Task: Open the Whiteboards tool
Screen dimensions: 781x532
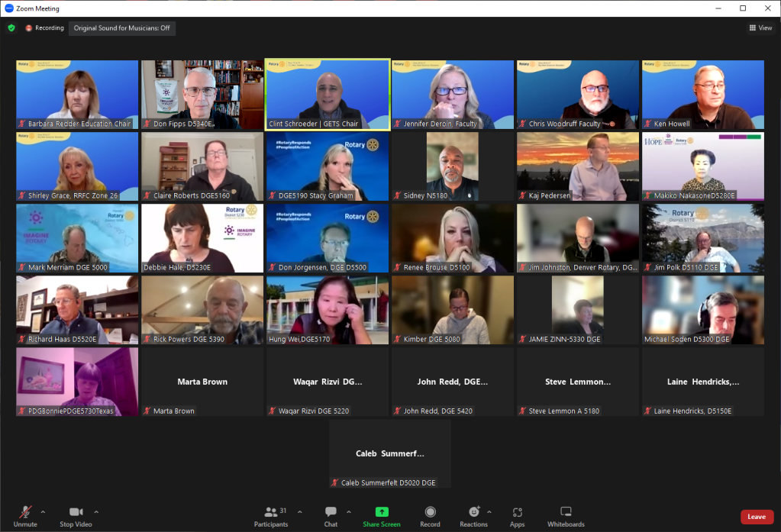Action: tap(566, 512)
